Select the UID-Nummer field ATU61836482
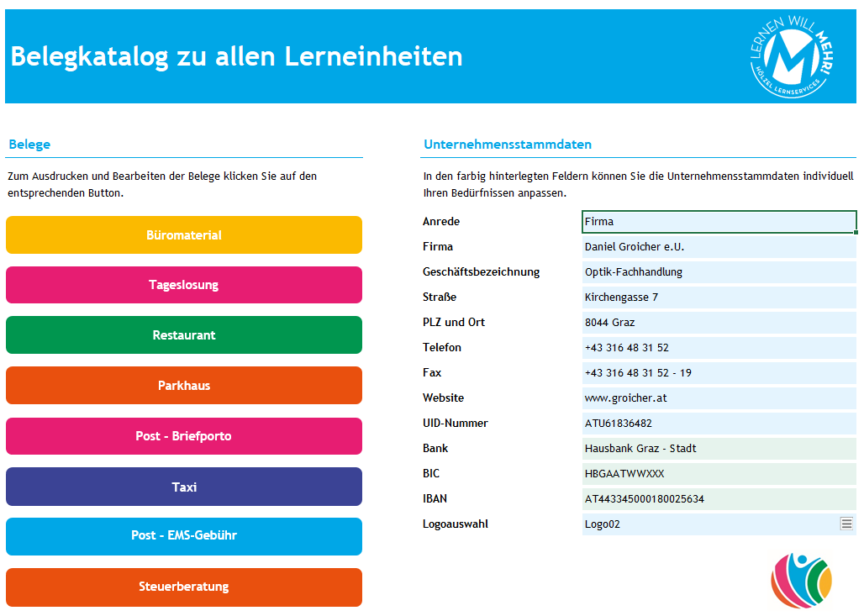 pyautogui.click(x=719, y=424)
